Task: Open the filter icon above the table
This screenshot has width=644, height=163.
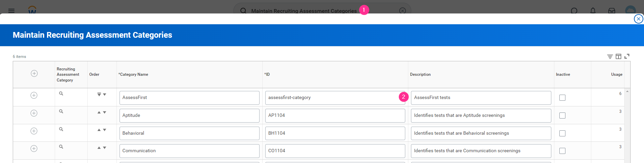Action: coord(610,57)
